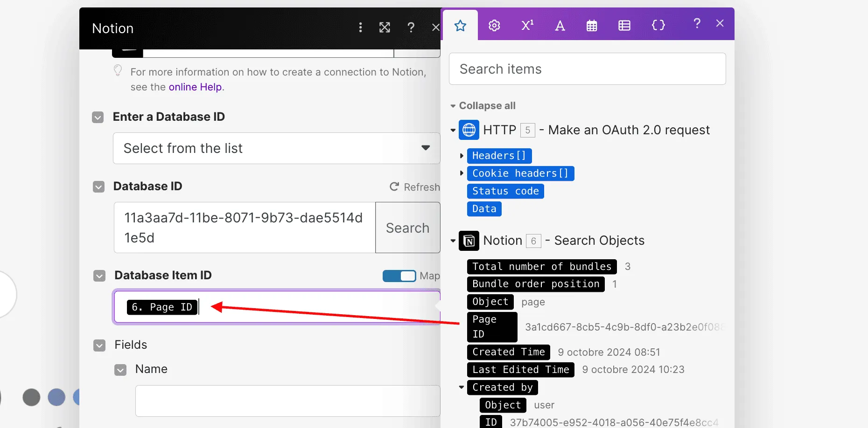The image size is (868, 428).
Task: Select the Status code pill
Action: 505,191
